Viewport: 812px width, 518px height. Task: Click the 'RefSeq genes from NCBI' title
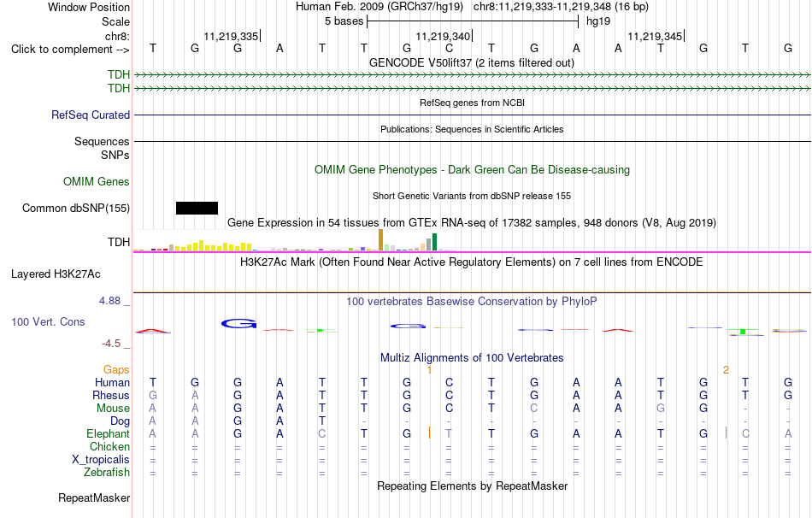472,103
